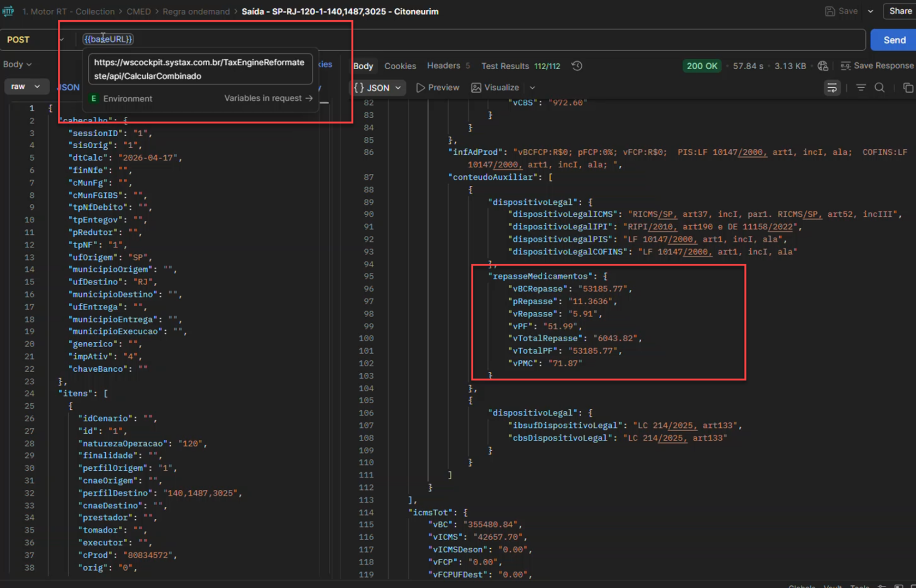Open the raw body type dropdown
The height and width of the screenshot is (588, 916).
pyautogui.click(x=26, y=87)
